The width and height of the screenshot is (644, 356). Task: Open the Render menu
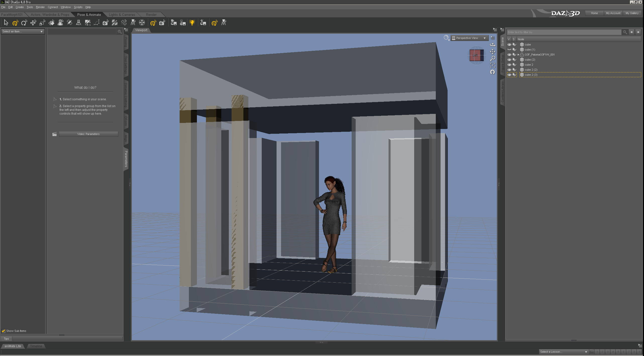click(40, 7)
